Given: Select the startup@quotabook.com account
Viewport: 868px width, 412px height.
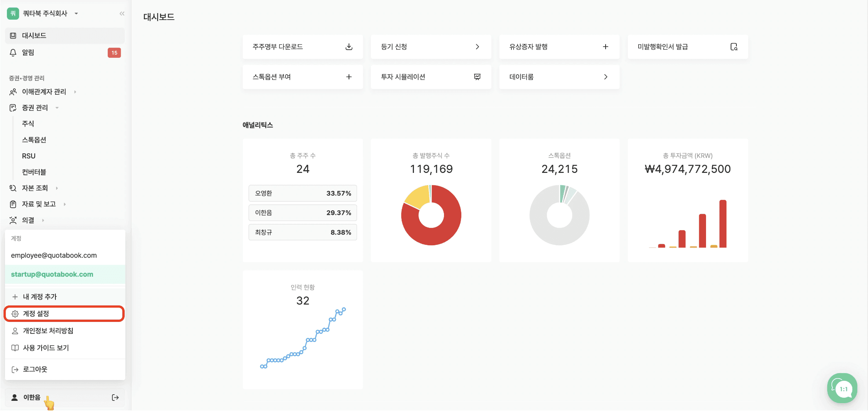Looking at the screenshot, I should pos(52,274).
